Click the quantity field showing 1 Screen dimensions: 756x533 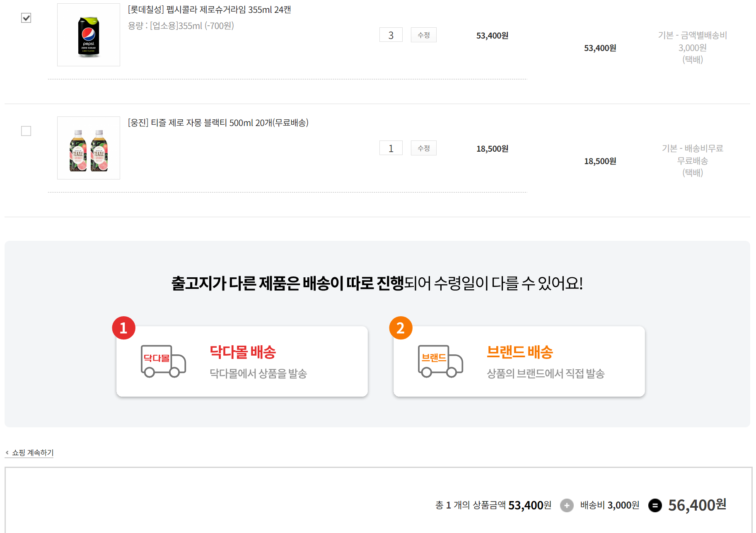391,148
